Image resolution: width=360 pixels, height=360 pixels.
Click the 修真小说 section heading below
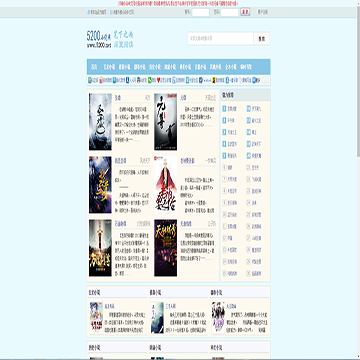(156, 292)
